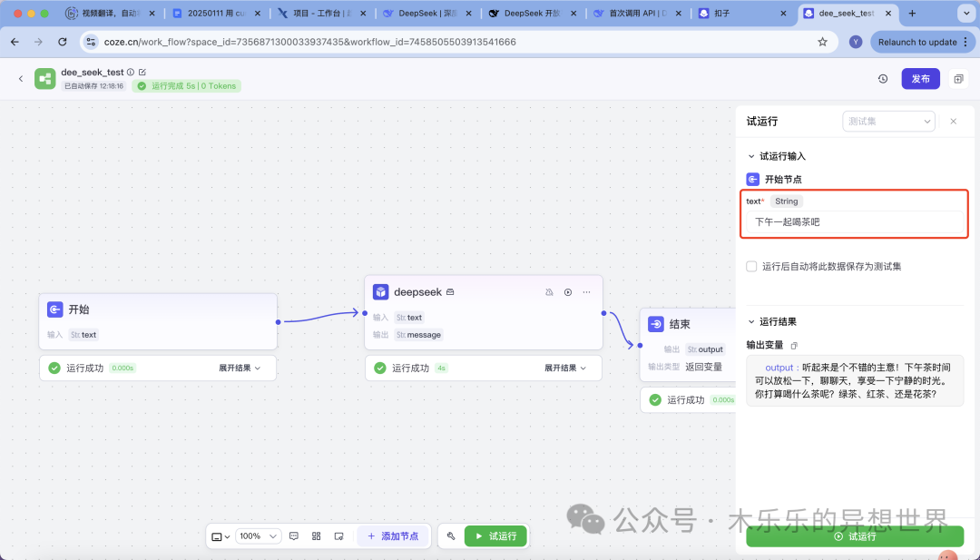Edit the dee_seek_test workflow name
Viewport: 980px width, 560px height.
pos(142,72)
